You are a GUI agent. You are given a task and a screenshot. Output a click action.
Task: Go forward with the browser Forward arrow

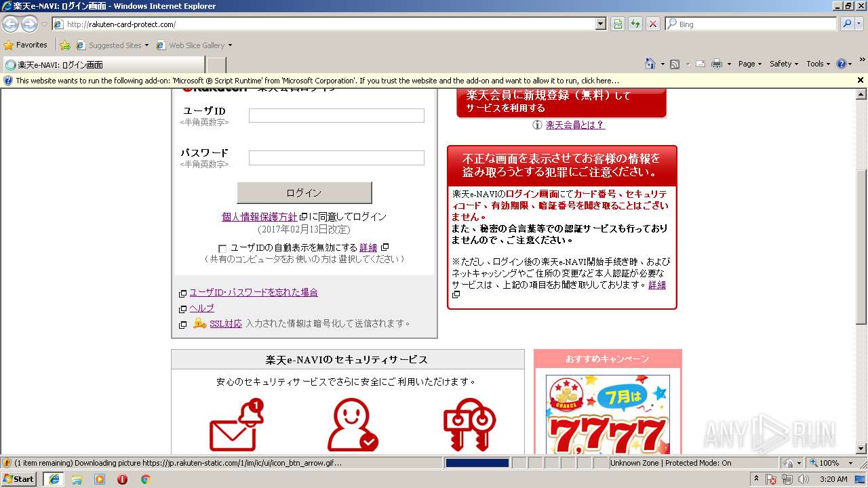click(29, 24)
